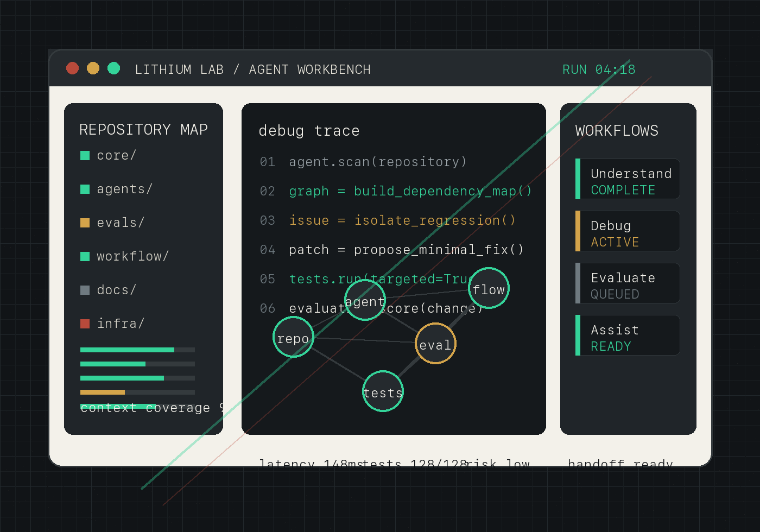Click the RUN 04:18 timer
The height and width of the screenshot is (532, 760).
pyautogui.click(x=599, y=70)
